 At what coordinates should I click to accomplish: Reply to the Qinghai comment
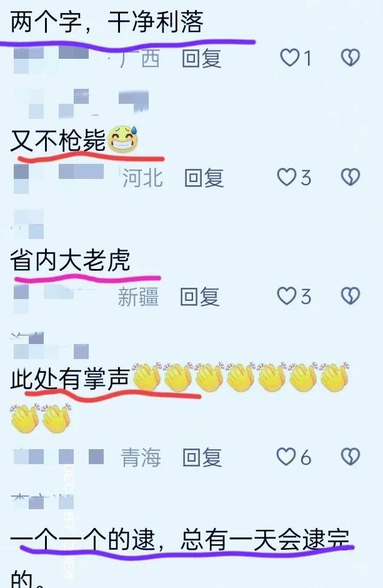click(x=202, y=457)
